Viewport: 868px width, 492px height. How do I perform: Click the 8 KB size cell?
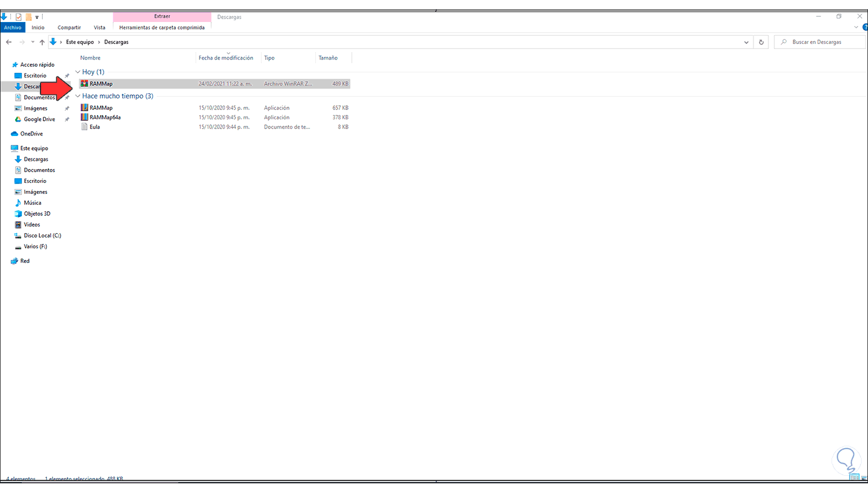tap(343, 127)
